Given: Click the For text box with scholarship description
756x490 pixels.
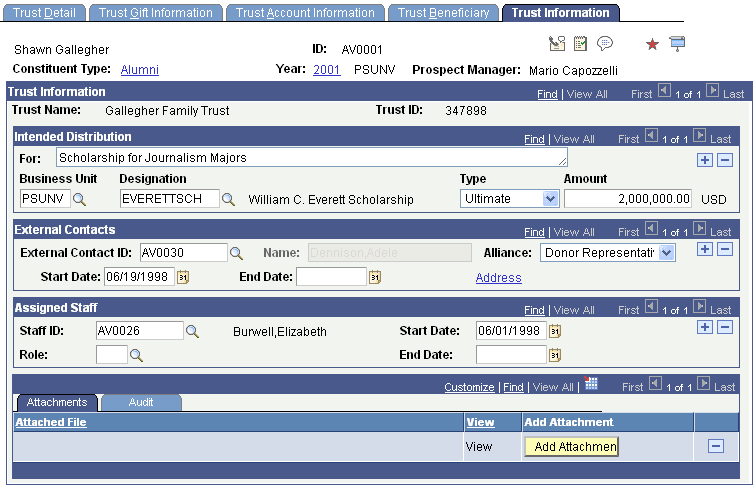Looking at the screenshot, I should 312,158.
